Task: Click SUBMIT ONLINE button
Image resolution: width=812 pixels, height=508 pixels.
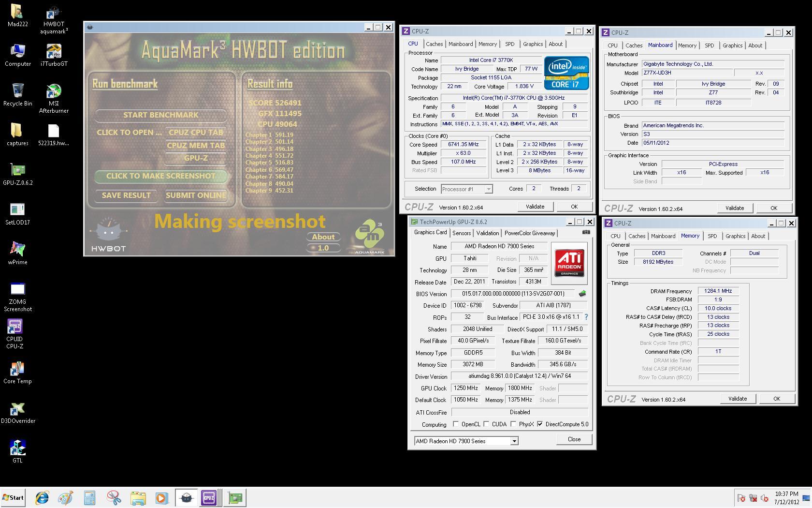Action: coord(196,195)
